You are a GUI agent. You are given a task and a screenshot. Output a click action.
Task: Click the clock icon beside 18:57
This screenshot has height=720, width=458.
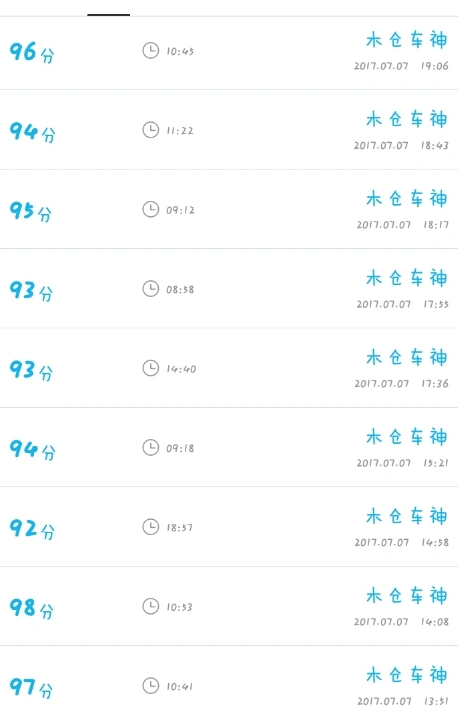(x=151, y=527)
